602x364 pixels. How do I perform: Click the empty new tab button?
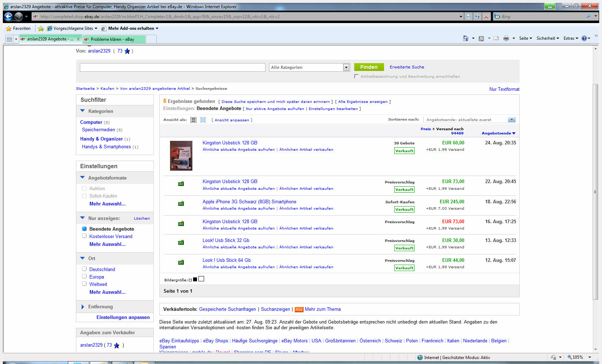click(x=151, y=39)
